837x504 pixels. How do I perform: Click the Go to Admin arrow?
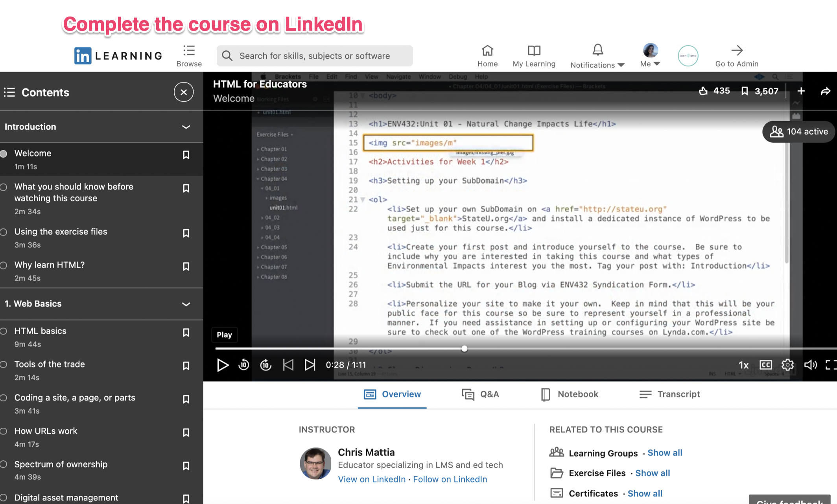click(737, 50)
